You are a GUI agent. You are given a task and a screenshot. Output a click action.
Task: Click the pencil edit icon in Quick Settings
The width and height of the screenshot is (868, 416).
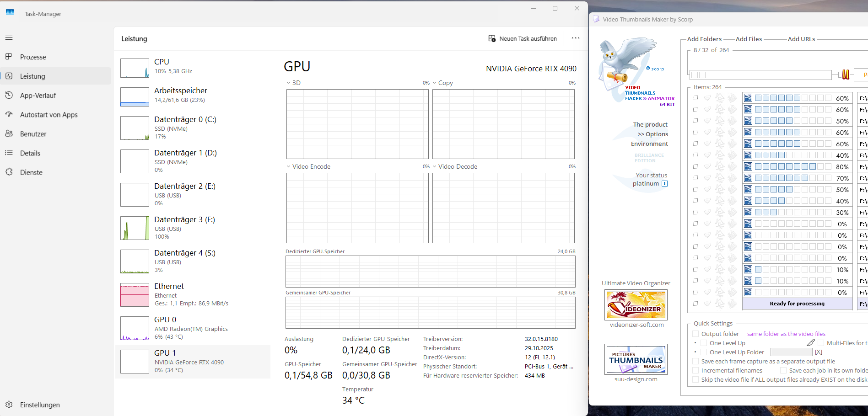[812, 342]
